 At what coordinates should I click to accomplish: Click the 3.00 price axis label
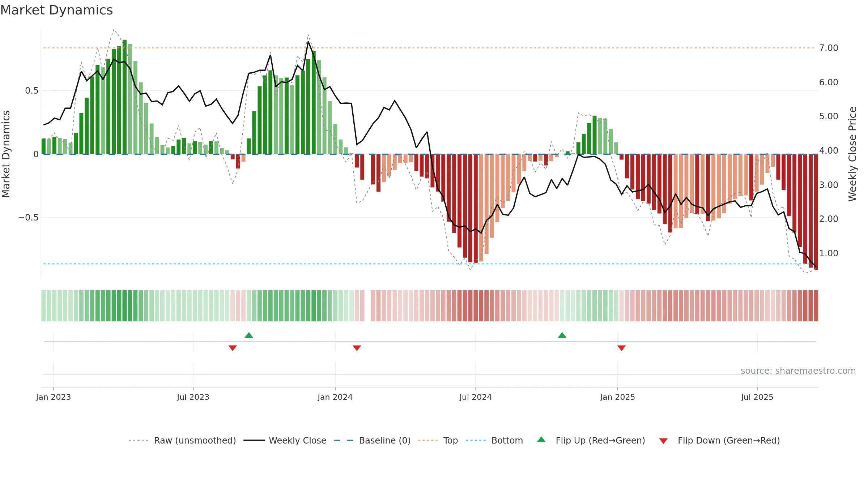pos(829,185)
